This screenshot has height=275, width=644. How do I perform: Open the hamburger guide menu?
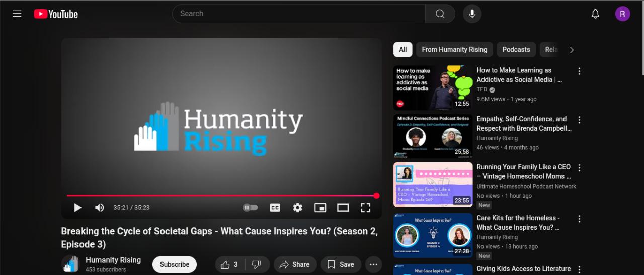pos(17,14)
